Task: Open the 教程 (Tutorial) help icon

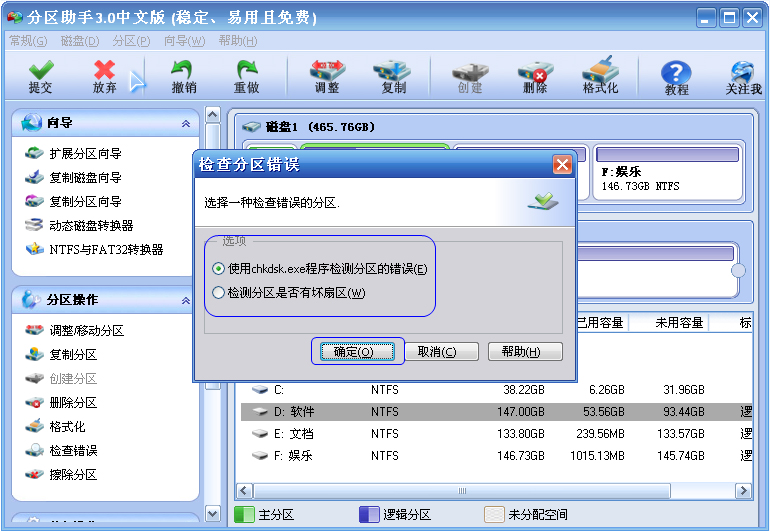Action: (x=676, y=78)
